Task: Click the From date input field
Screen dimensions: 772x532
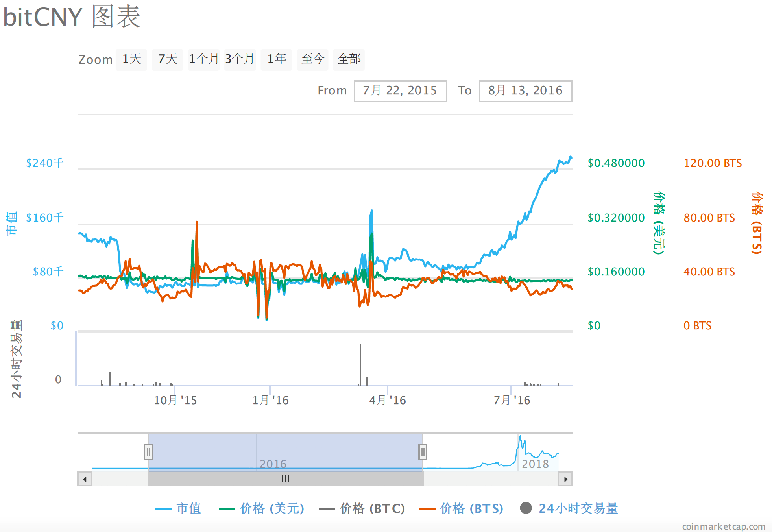Action: [x=400, y=91]
